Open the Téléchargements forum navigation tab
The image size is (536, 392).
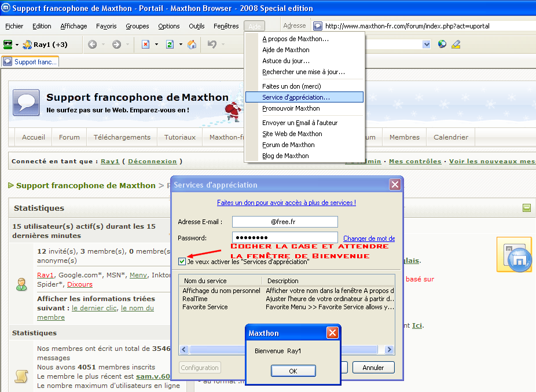click(122, 137)
